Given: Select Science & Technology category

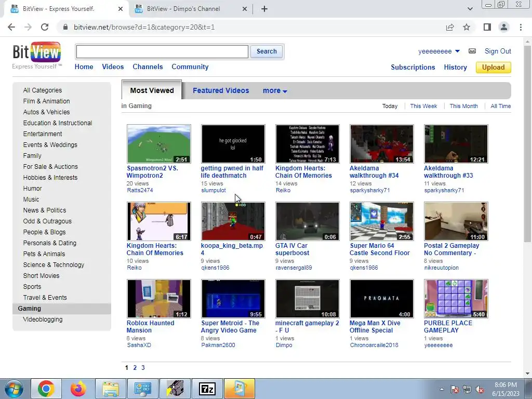Looking at the screenshot, I should (54, 265).
